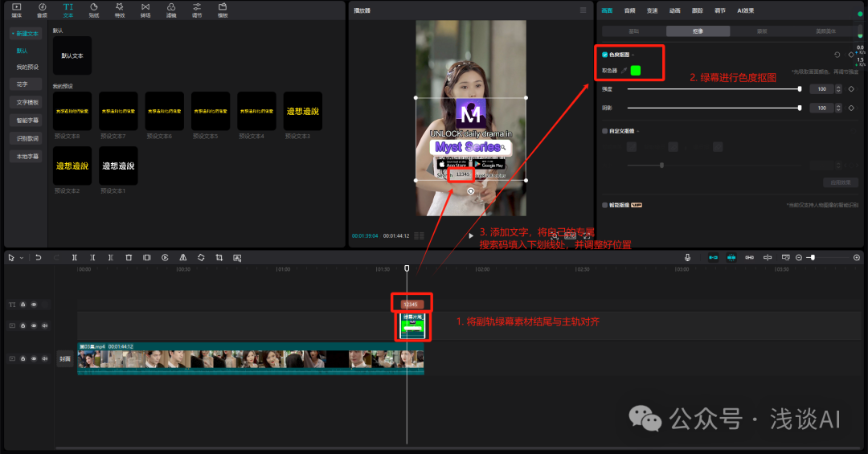Viewport: 868px width, 454px height.
Task: Pick color with the 取色器 eyedropper
Action: [x=624, y=71]
